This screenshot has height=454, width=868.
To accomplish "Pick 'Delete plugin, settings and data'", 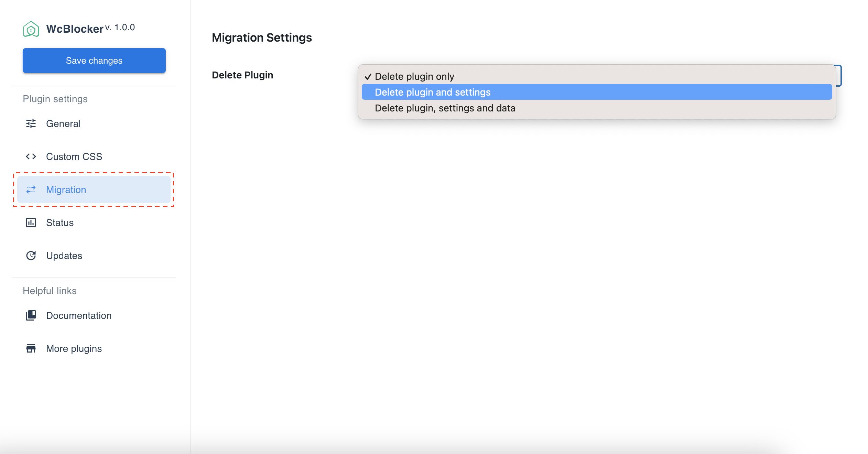I will click(445, 108).
